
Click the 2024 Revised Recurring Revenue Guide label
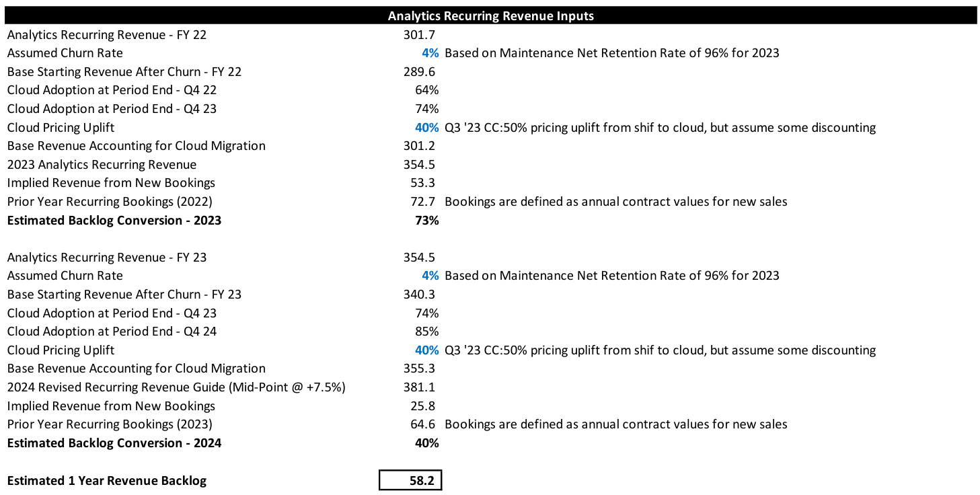176,387
